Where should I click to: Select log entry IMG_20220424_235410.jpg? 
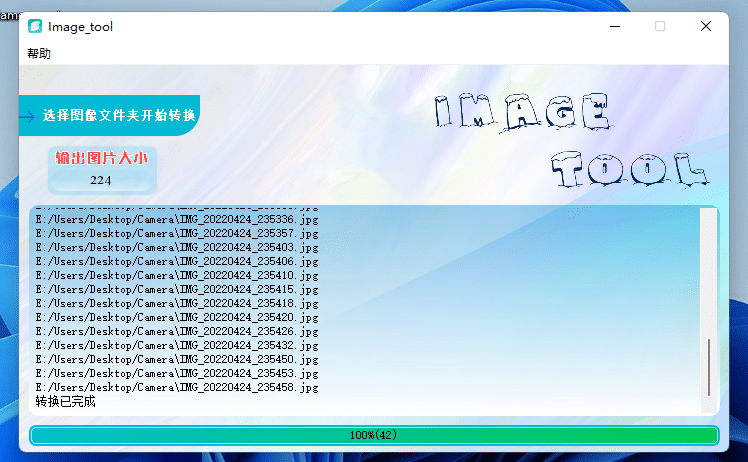tap(177, 275)
